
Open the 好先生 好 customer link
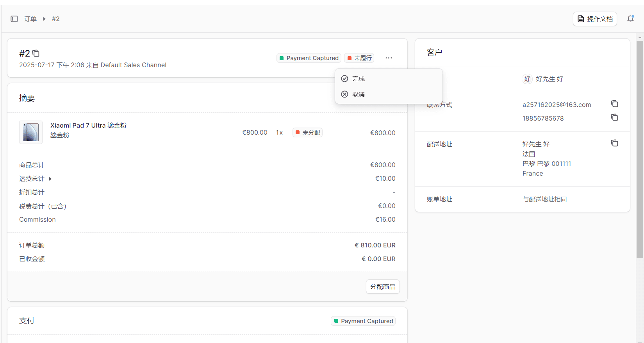[549, 79]
